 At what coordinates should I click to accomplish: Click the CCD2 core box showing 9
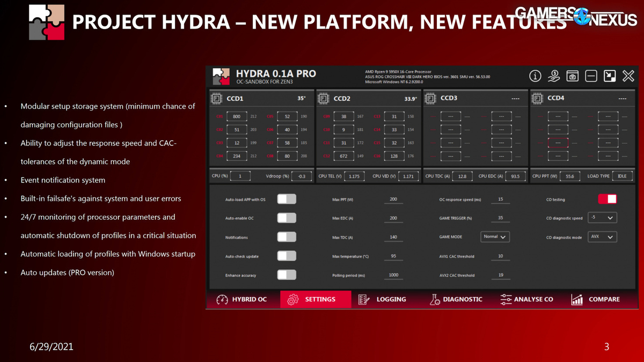(x=344, y=129)
